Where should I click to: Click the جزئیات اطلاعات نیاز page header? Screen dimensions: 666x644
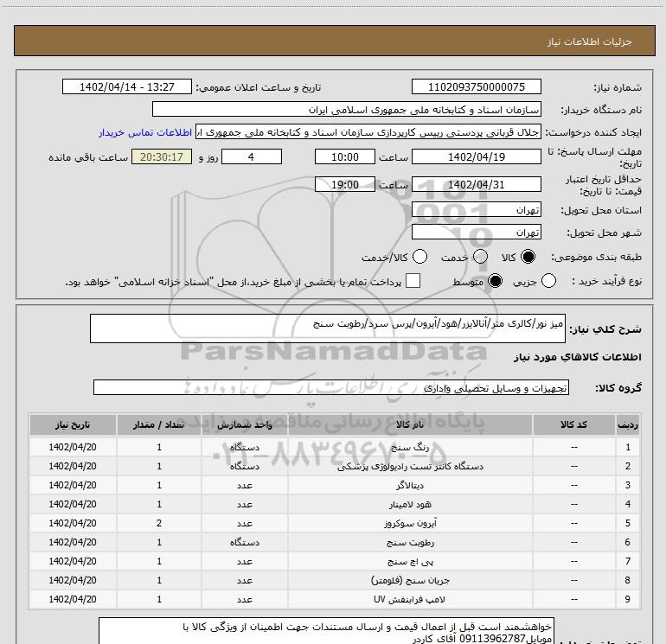(x=334, y=41)
